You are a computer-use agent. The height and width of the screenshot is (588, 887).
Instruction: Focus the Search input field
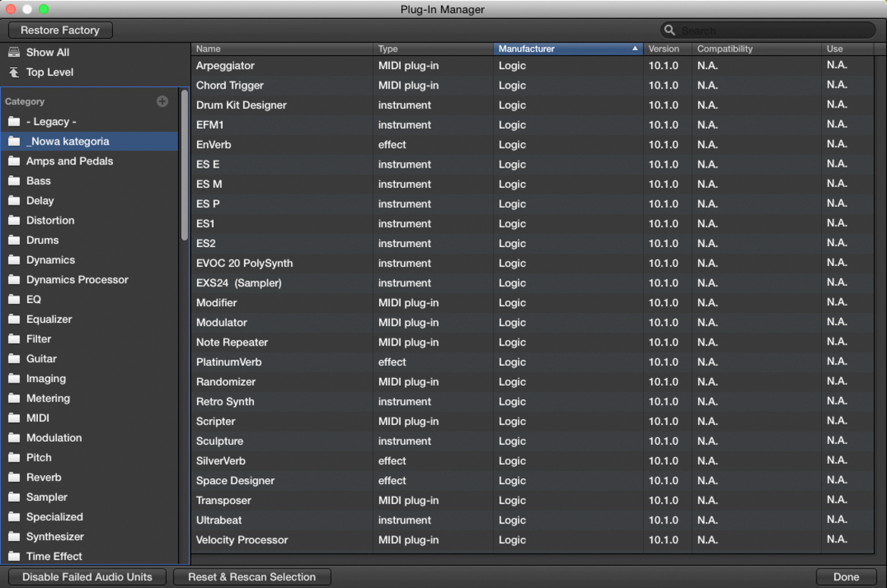pyautogui.click(x=768, y=30)
